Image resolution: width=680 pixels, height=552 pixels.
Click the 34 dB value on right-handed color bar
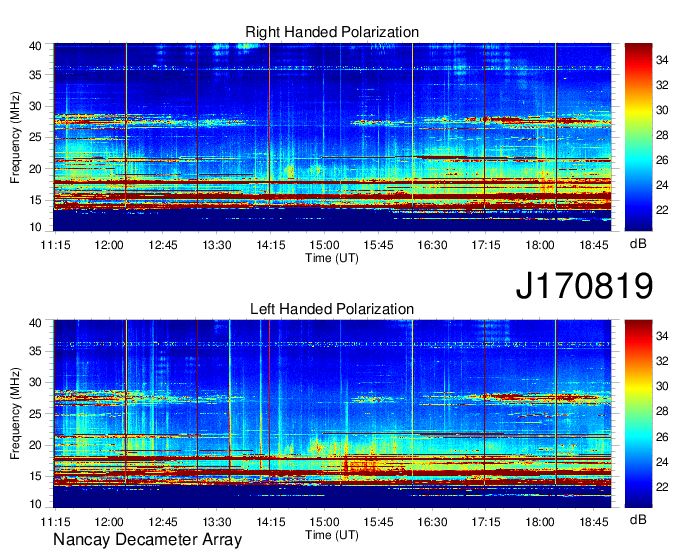662,60
